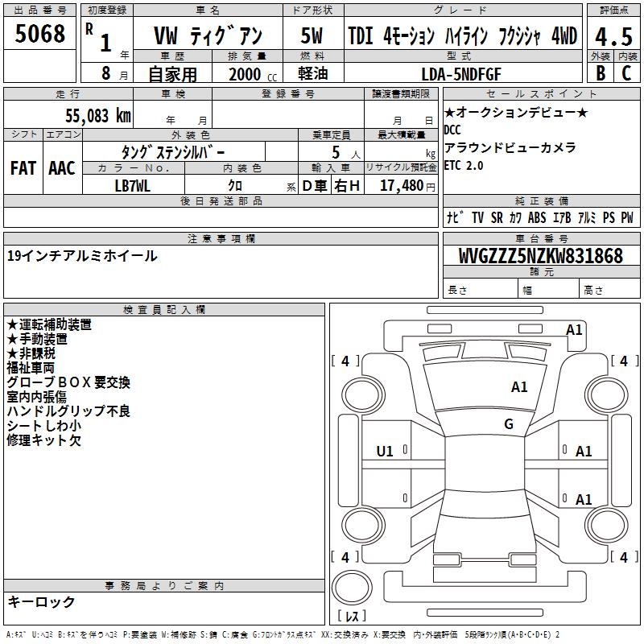644x644 pixels.
Task: Select interior color クロ
Action: coord(235,186)
